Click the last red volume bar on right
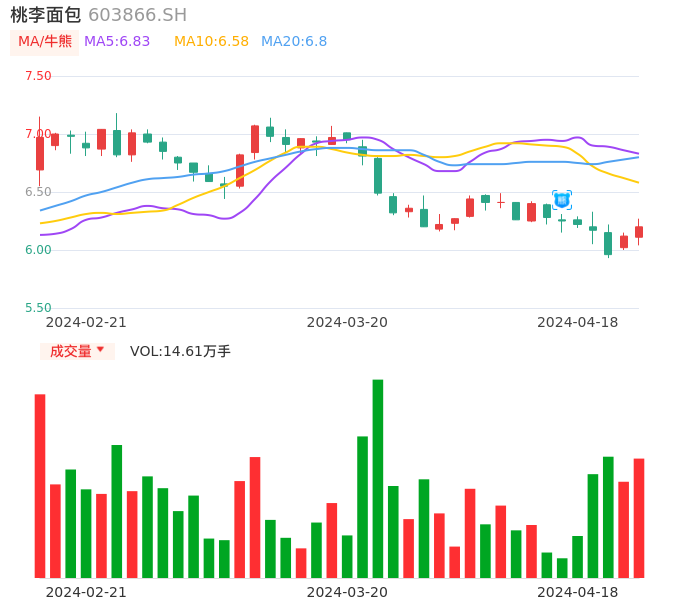Image resolution: width=686 pixels, height=606 pixels. (x=639, y=518)
